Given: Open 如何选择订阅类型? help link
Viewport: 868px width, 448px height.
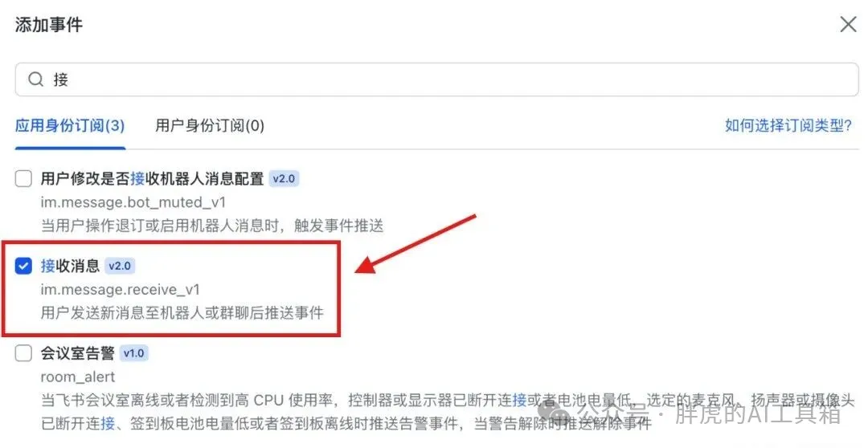Looking at the screenshot, I should point(788,125).
